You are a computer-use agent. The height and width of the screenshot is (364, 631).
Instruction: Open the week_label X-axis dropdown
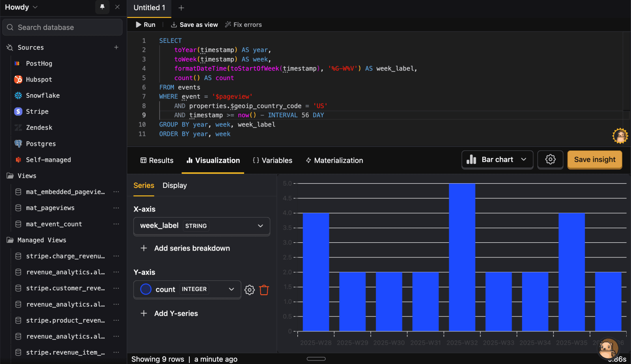click(x=202, y=226)
